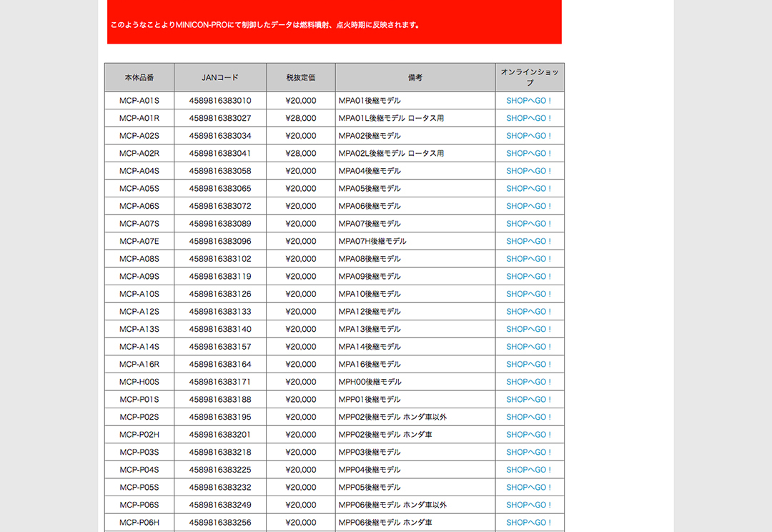Click SHOPへGO! in MCP-P04S row
Viewport: 772px width, 532px height.
tap(529, 470)
